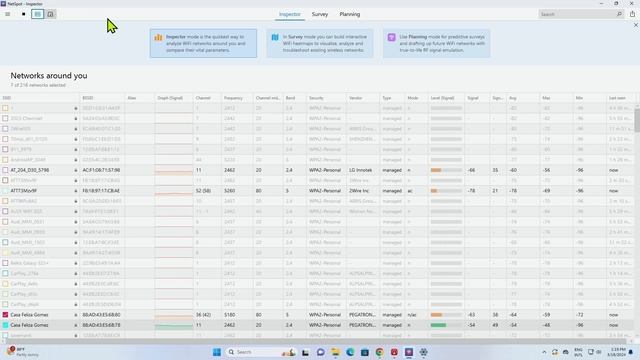Screen dimensions: 640x360
Task: Select BSSID AC:F1:08:71:57:98 cell
Action: point(101,170)
